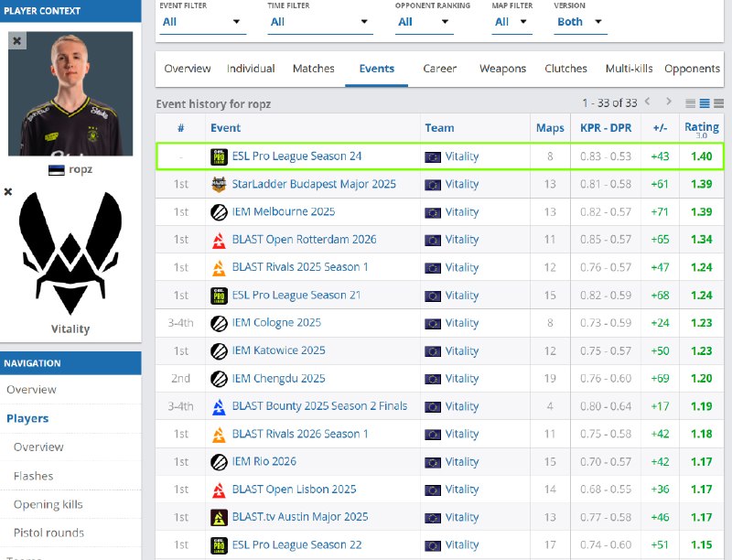The width and height of the screenshot is (732, 560).
Task: Click the large Vitality team logo
Action: point(70,253)
